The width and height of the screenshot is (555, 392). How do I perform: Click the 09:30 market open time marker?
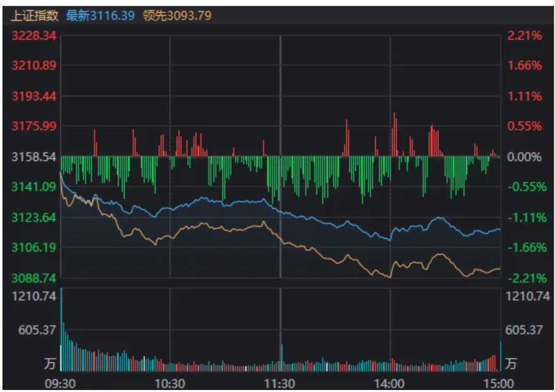[61, 384]
